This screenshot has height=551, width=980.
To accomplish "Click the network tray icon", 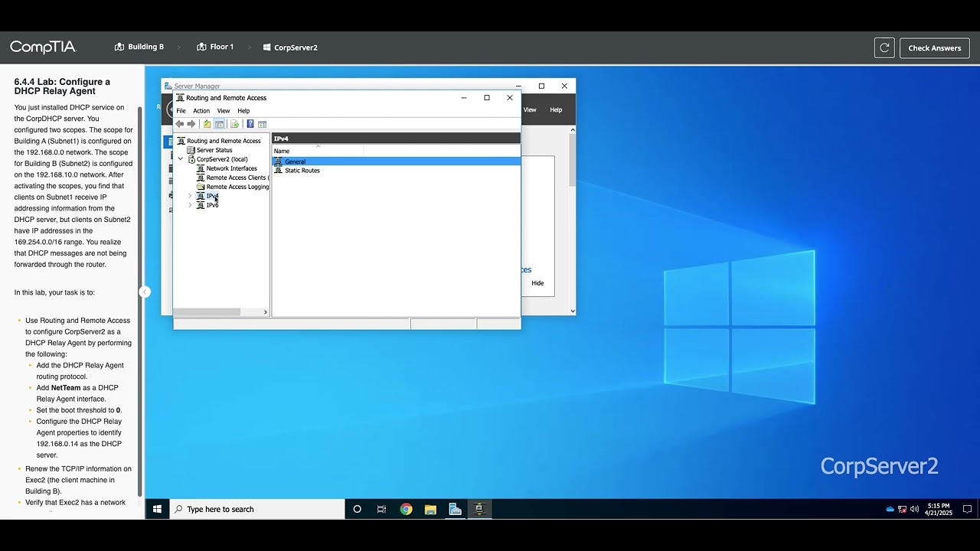I will coord(902,509).
